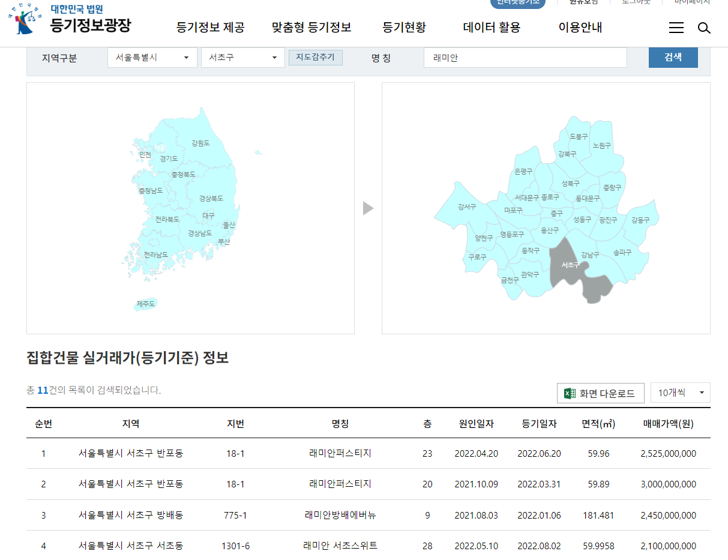Select 중랑구 on the Seoul map

pyautogui.click(x=612, y=188)
